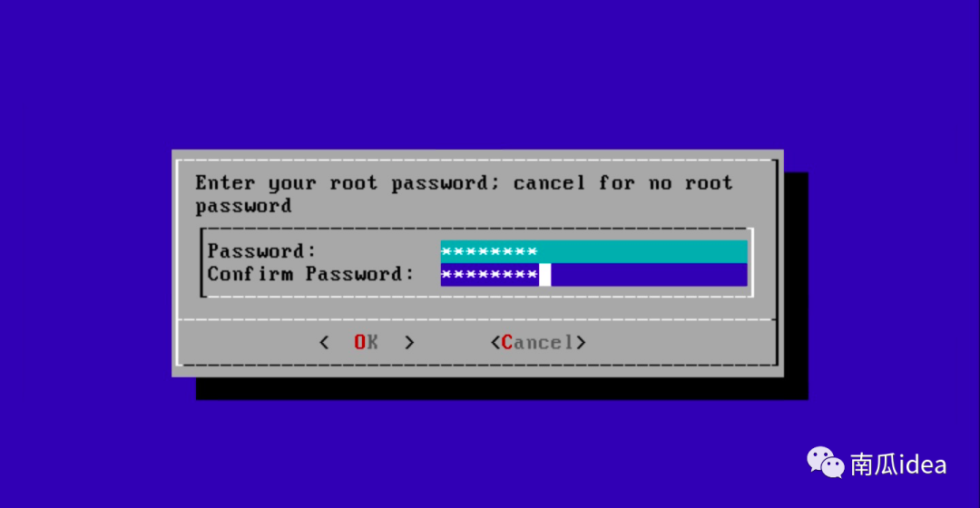Select the Cancel button
Viewport: 980px width, 508px height.
point(538,342)
